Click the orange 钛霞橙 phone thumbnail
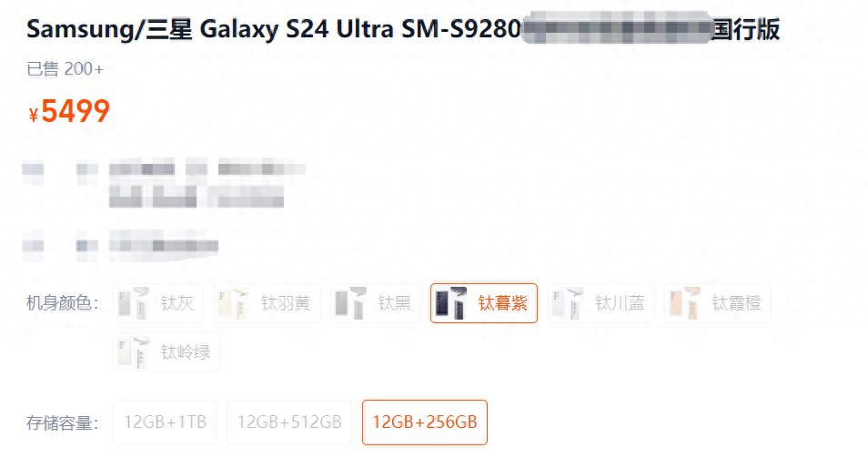 pyautogui.click(x=685, y=303)
